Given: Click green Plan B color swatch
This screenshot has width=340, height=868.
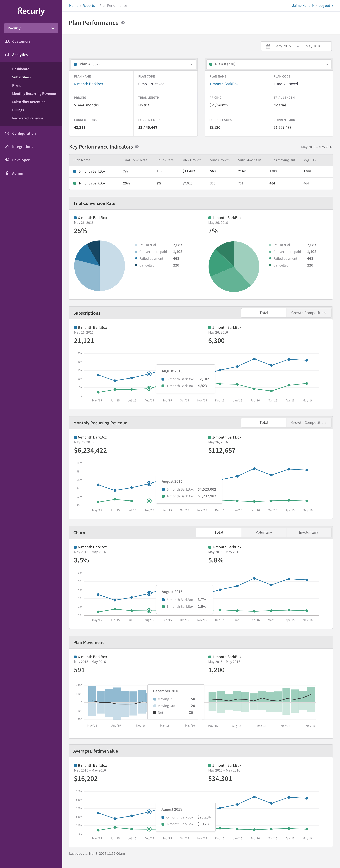Looking at the screenshot, I should coord(211,64).
